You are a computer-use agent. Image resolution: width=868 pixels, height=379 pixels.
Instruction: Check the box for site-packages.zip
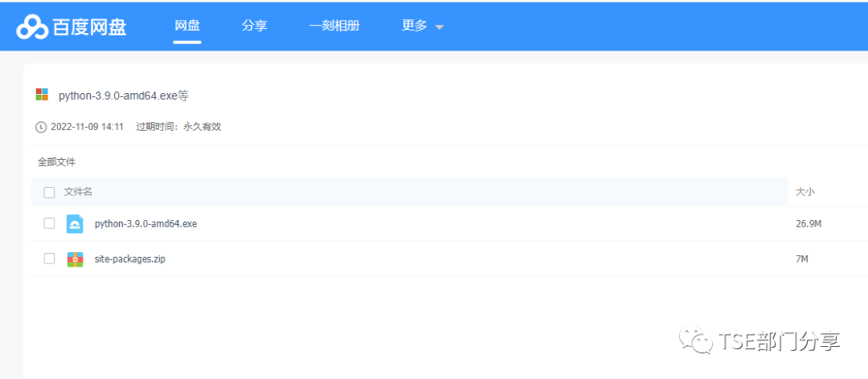pos(49,259)
